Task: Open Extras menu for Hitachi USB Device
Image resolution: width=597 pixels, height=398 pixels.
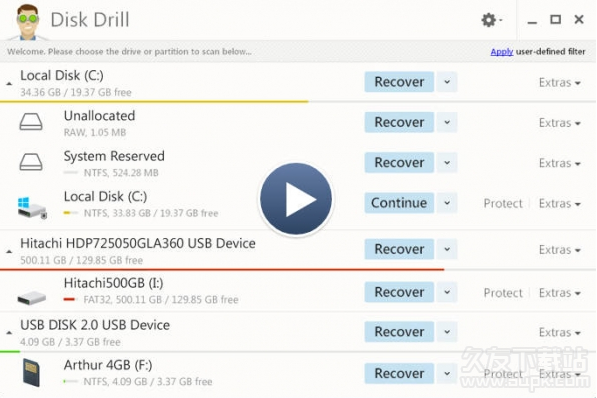Action: pyautogui.click(x=559, y=250)
